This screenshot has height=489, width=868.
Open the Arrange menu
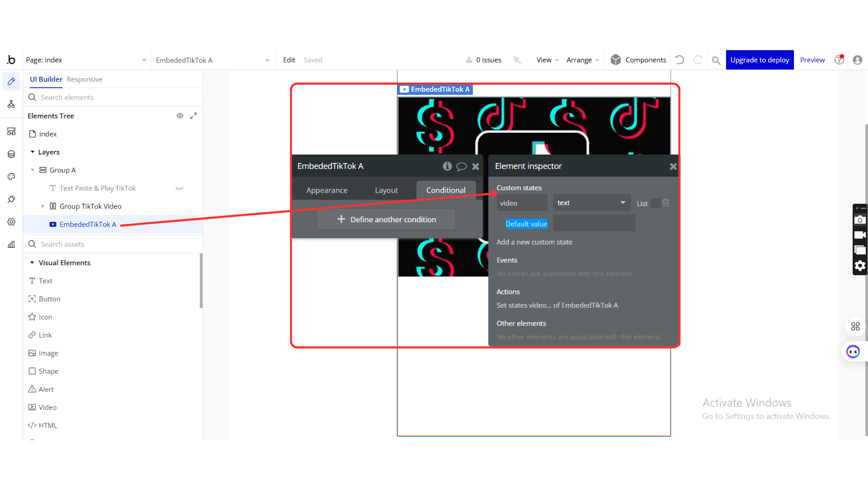(x=583, y=60)
